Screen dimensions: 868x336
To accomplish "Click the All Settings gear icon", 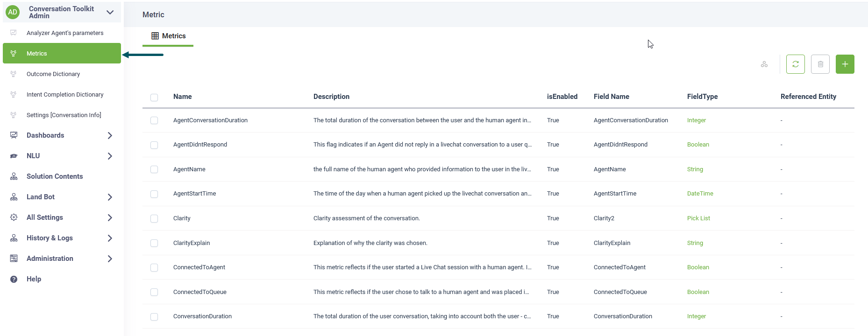I will click(14, 217).
